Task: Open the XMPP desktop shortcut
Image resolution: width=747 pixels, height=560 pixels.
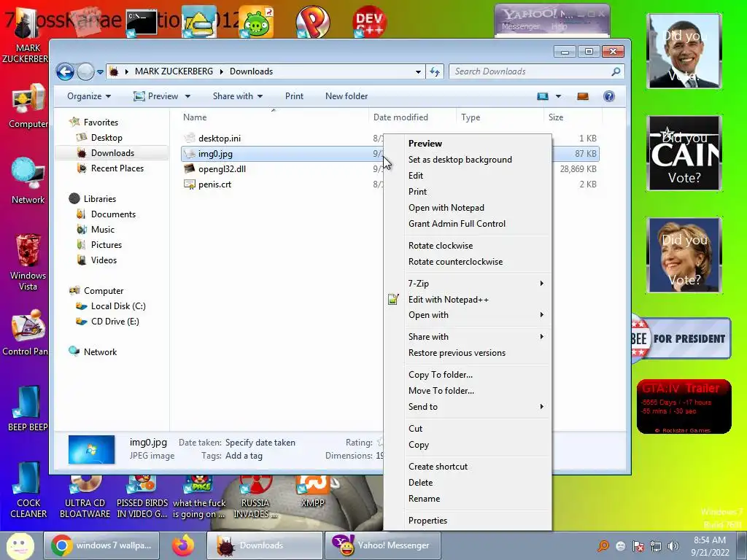Action: click(x=312, y=491)
